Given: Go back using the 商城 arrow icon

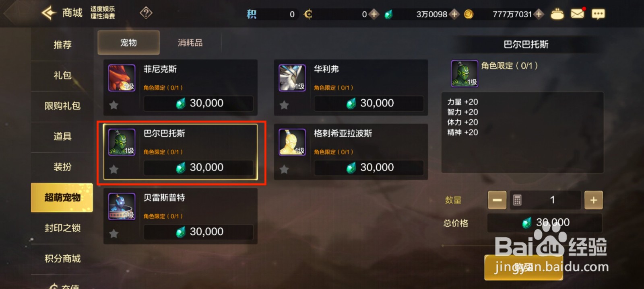Looking at the screenshot, I should coord(49,13).
